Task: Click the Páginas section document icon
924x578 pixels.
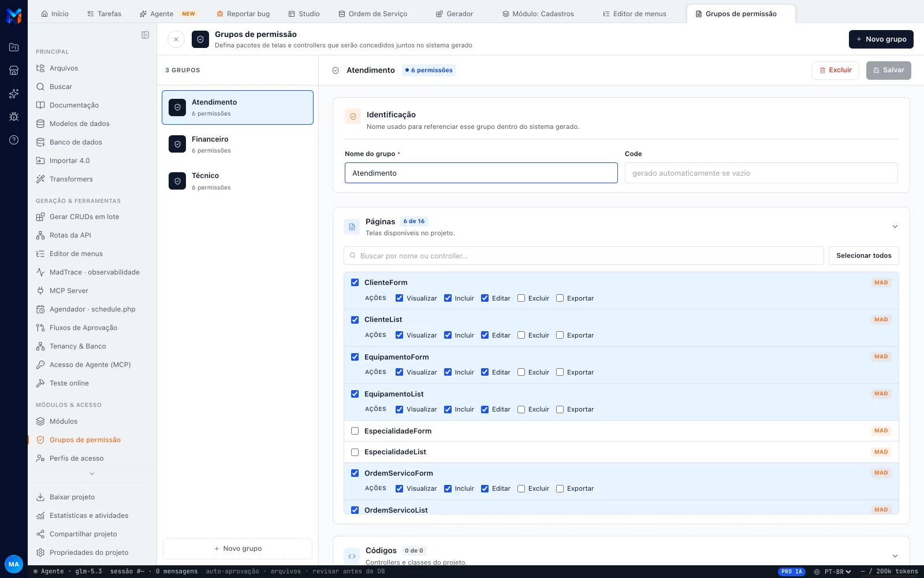Action: click(x=352, y=227)
